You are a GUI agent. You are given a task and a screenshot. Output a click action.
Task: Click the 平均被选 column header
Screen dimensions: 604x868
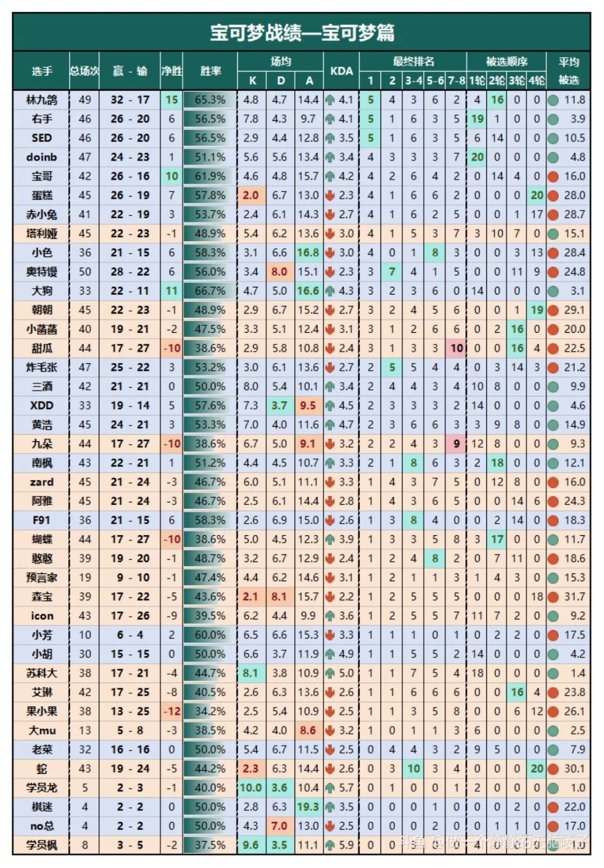tap(569, 71)
